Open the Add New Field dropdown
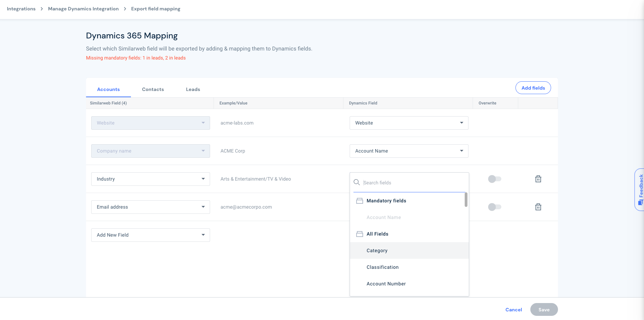Screen dimensions: 644x320 click(x=151, y=235)
